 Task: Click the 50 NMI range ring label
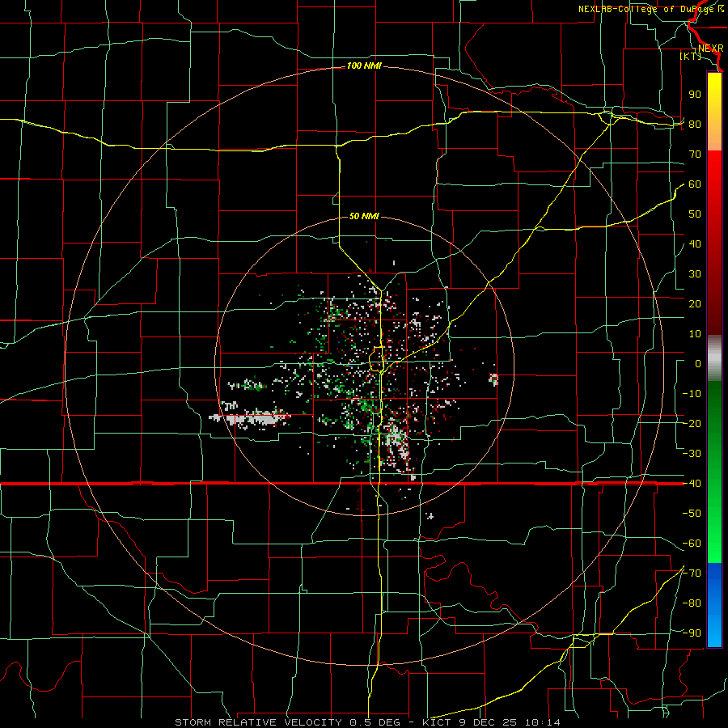click(364, 216)
